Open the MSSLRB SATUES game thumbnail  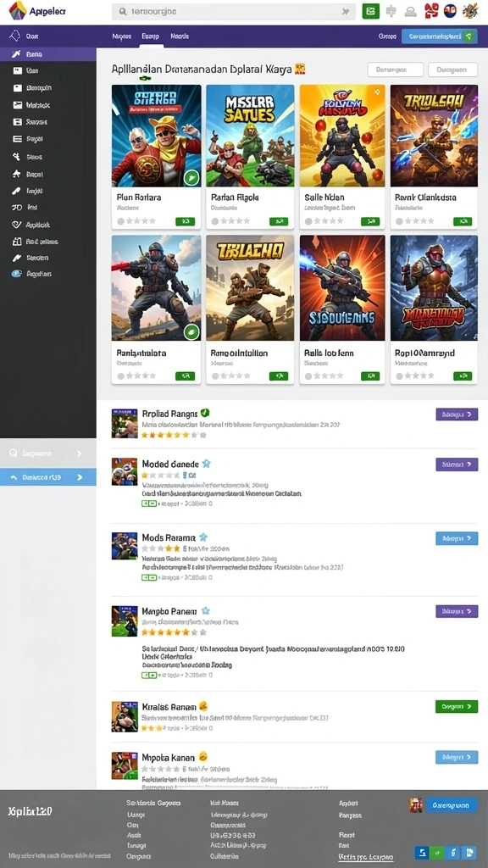[250, 136]
